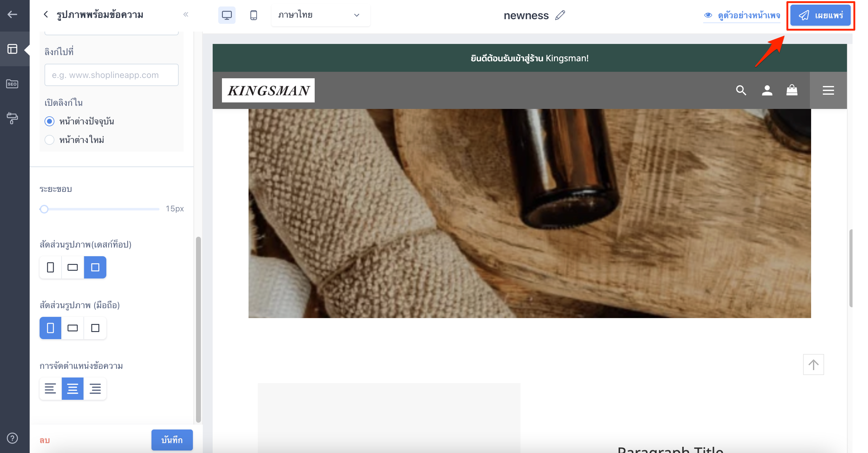
Task: Click the search magnifier icon in store header
Action: pos(741,90)
